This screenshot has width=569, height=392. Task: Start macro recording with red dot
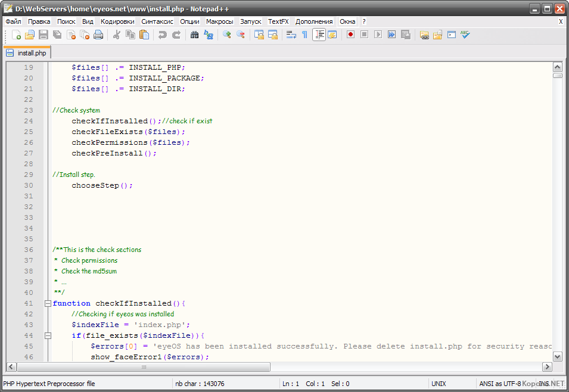350,35
